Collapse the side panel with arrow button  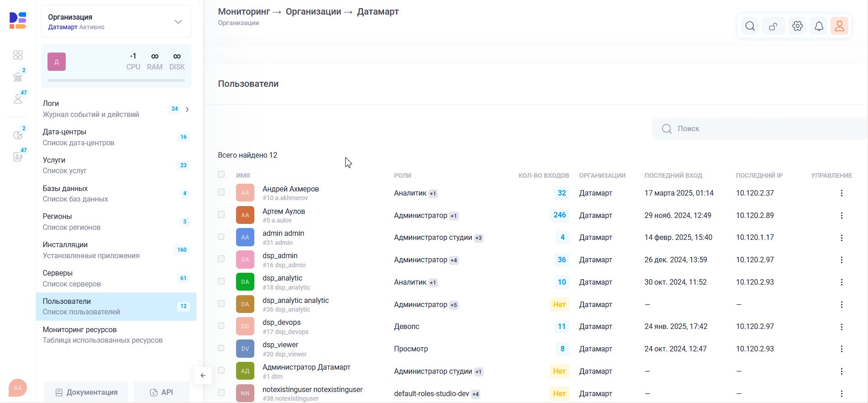coord(203,376)
